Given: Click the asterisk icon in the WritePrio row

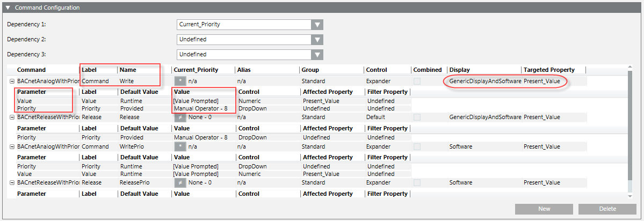Looking at the screenshot, I should tap(180, 146).
